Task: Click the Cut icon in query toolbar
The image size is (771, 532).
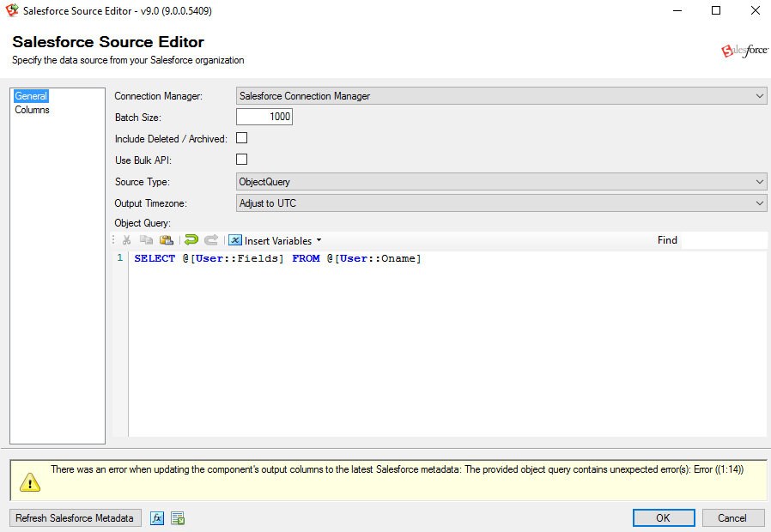Action: [126, 240]
